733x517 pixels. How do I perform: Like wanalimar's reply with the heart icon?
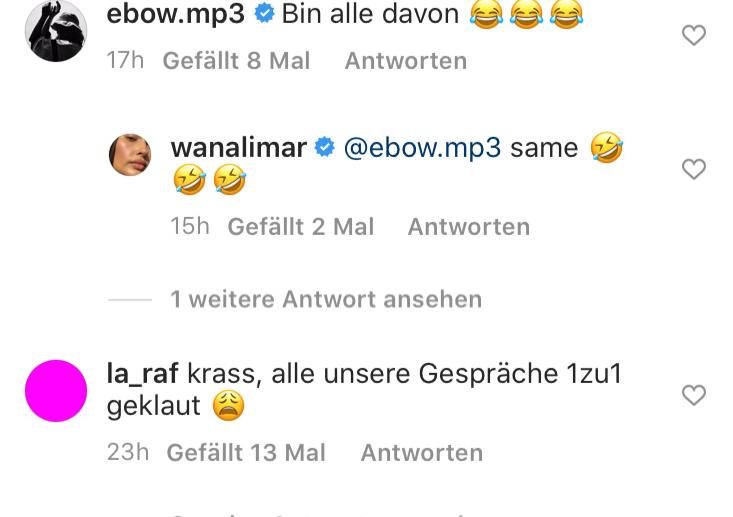(693, 170)
